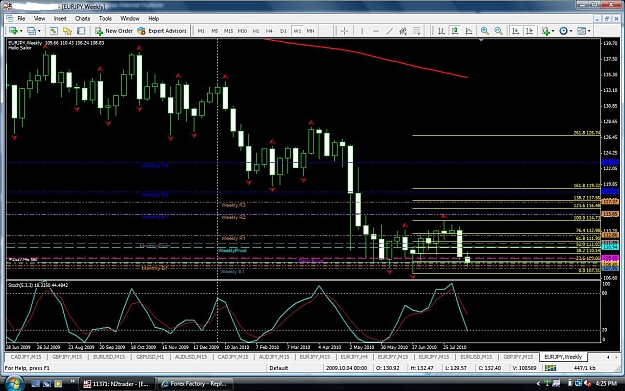Image resolution: width=625 pixels, height=391 pixels.
Task: Zoom in on the chart
Action: click(485, 31)
